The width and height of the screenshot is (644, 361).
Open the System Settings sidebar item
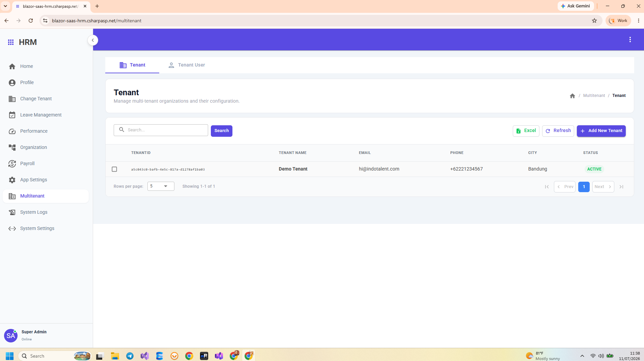(x=46, y=229)
